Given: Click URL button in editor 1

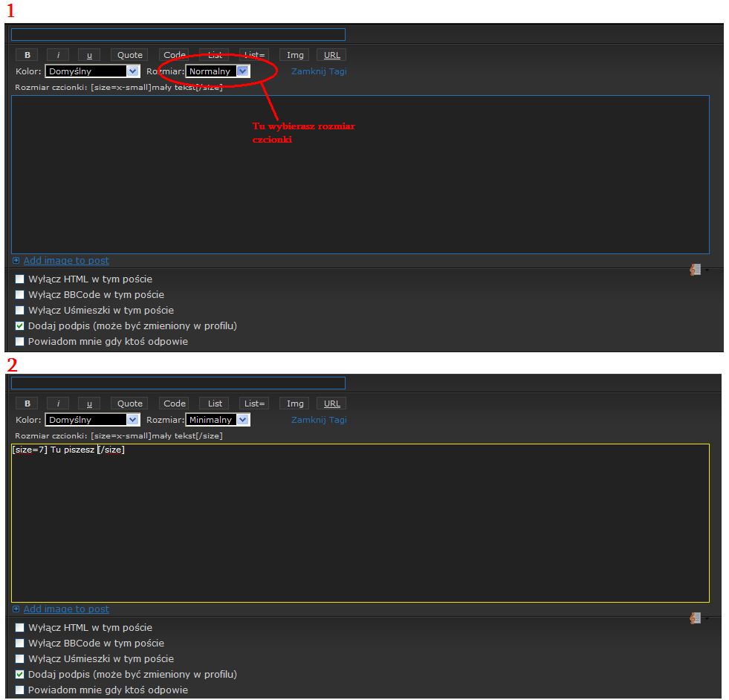Looking at the screenshot, I should (332, 55).
